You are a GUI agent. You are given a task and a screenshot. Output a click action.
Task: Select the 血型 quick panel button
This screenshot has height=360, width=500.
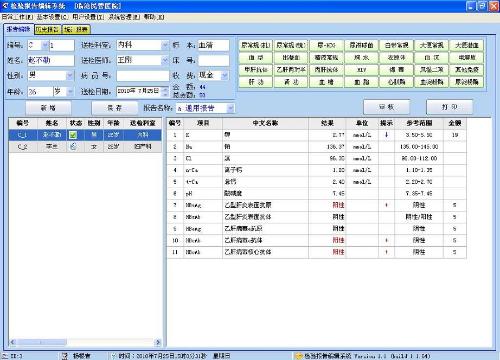click(256, 57)
